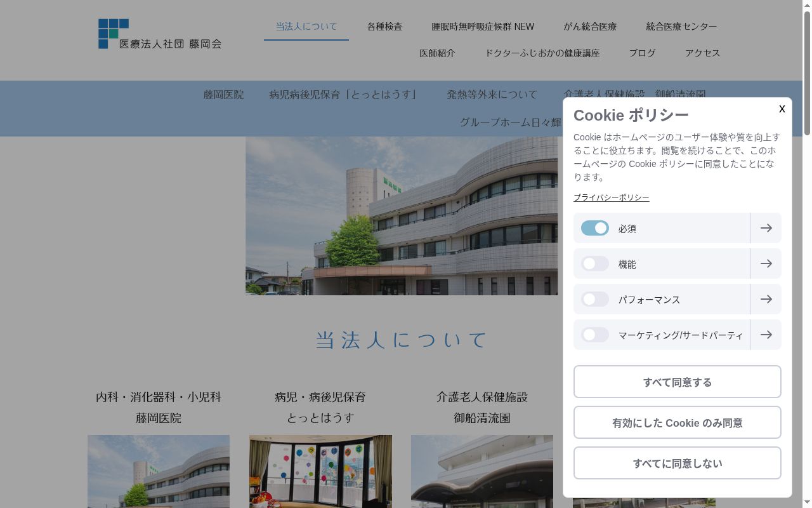Open the 藤岡医院 building thumbnail
This screenshot has width=812, height=508.
pos(159,471)
